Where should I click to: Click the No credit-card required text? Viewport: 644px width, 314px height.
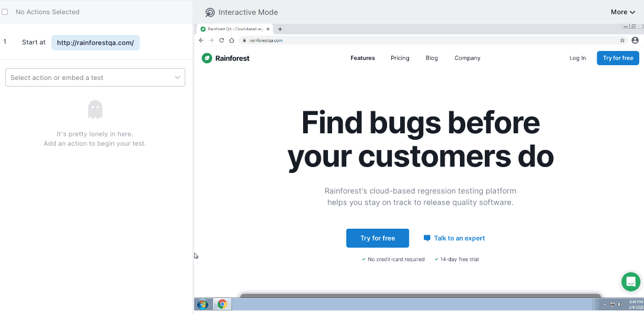coord(396,259)
